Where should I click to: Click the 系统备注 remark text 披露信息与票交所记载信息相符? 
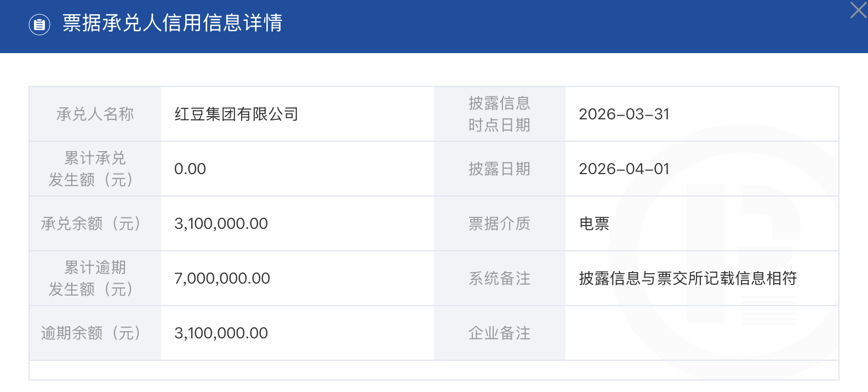click(688, 278)
